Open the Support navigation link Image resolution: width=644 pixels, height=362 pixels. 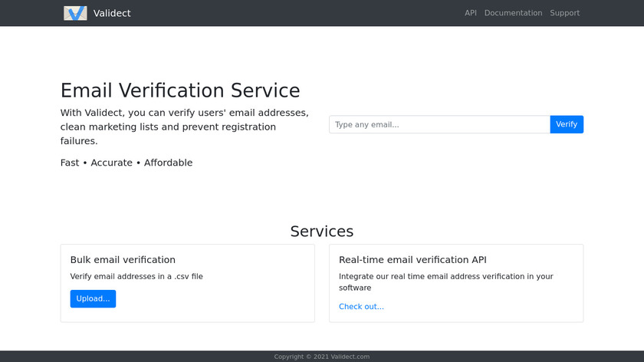564,13
